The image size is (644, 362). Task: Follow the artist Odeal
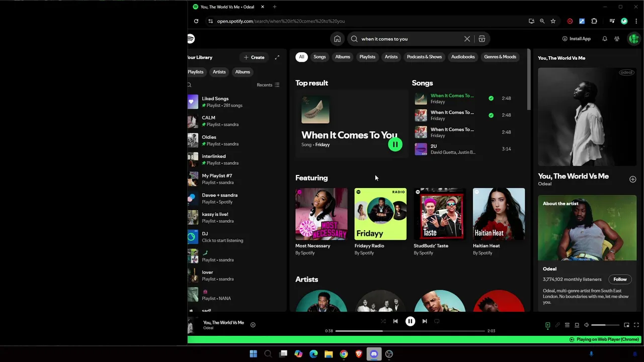(x=620, y=280)
